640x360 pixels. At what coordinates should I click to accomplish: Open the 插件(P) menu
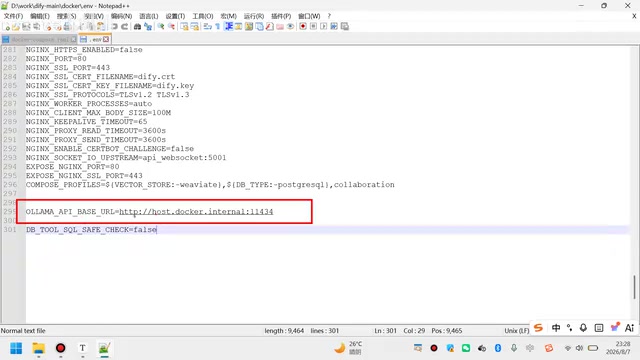[281, 16]
